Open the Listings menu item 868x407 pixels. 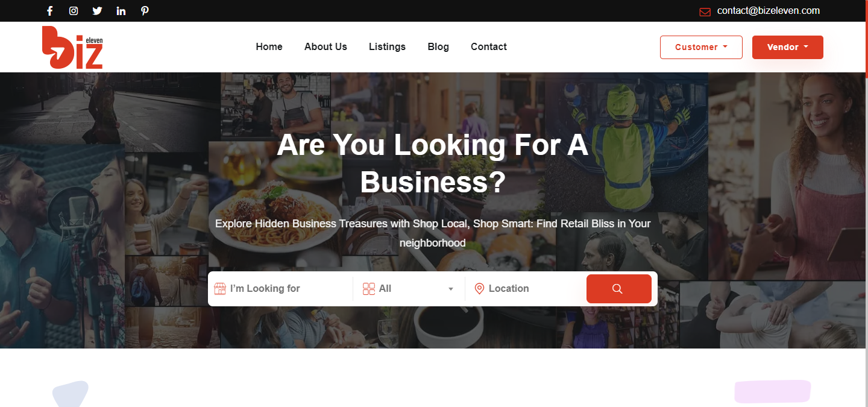[387, 46]
